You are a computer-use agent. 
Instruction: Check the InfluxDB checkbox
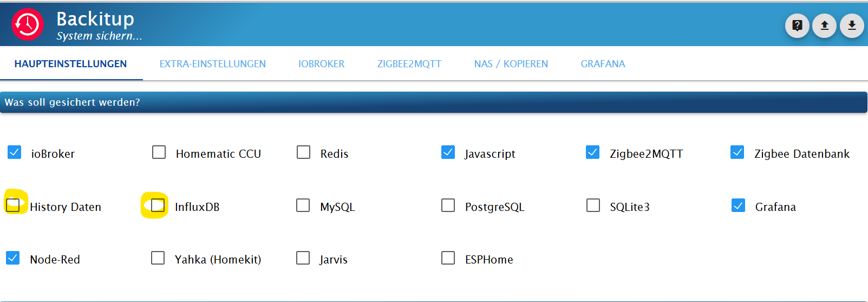coord(158,205)
